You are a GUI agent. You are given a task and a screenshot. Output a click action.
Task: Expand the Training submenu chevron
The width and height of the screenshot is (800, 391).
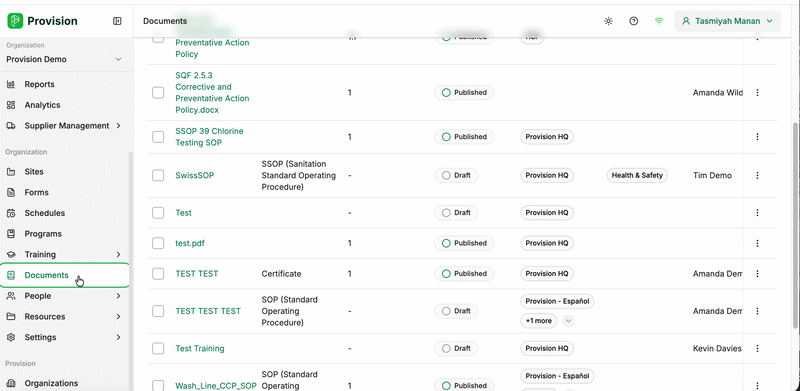[118, 254]
